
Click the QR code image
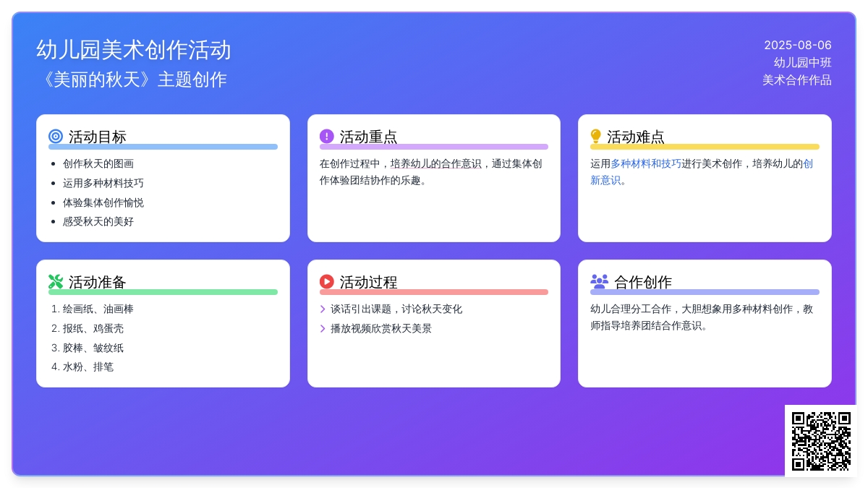pyautogui.click(x=821, y=441)
